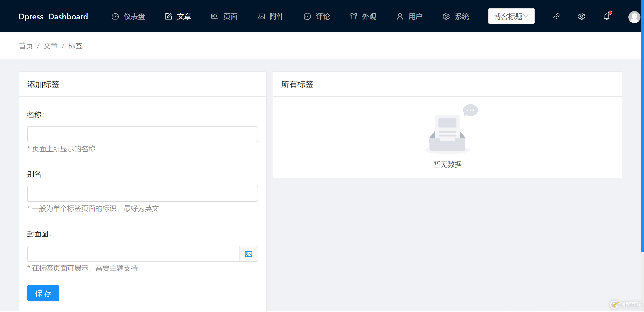Expand the 博客标题 dropdown
Image resolution: width=644 pixels, height=312 pixels.
[511, 16]
